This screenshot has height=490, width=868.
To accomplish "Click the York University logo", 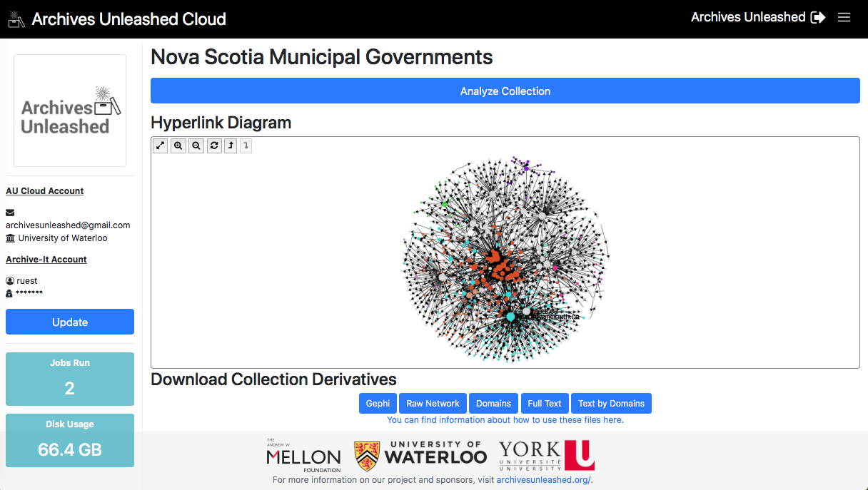I will point(547,455).
